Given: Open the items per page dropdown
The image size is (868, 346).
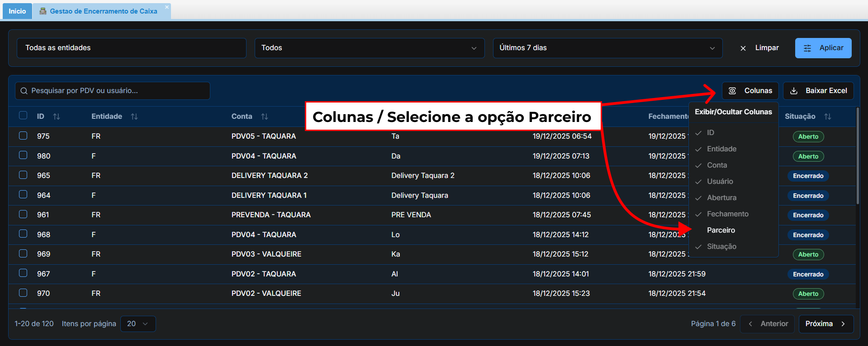Looking at the screenshot, I should tap(138, 324).
